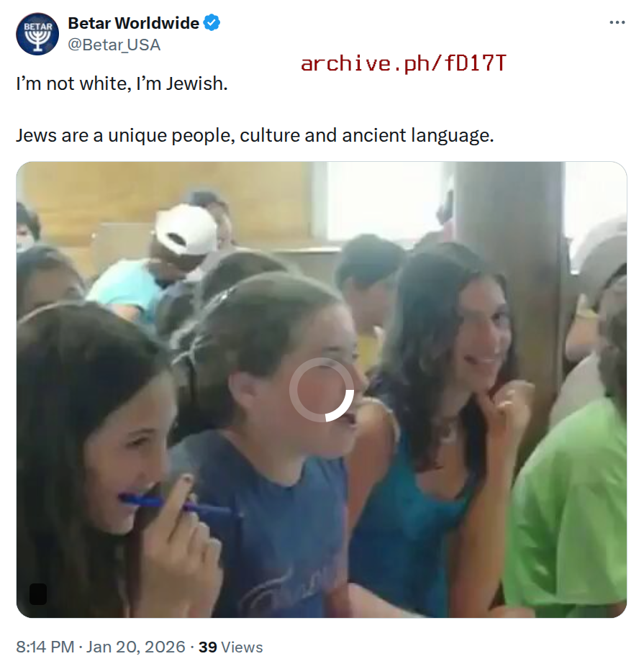This screenshot has height=669, width=644.
Task: Click the small black square on video corner
Action: coord(38,593)
